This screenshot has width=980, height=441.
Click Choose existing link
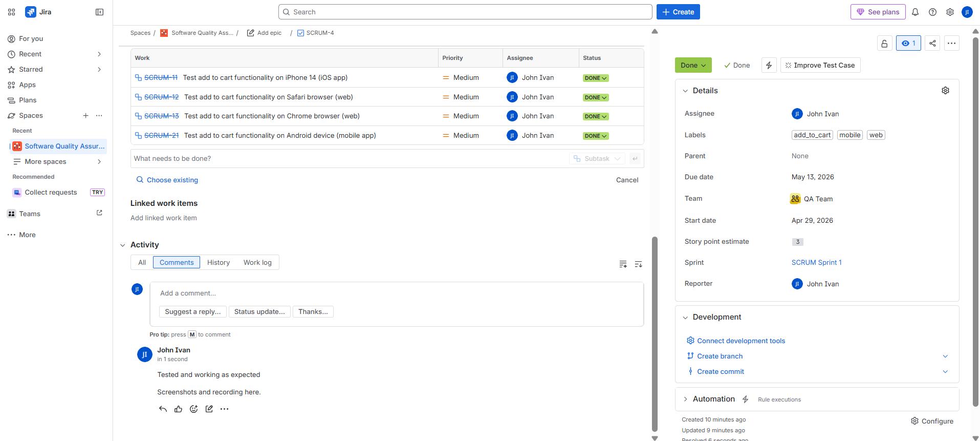[167, 180]
